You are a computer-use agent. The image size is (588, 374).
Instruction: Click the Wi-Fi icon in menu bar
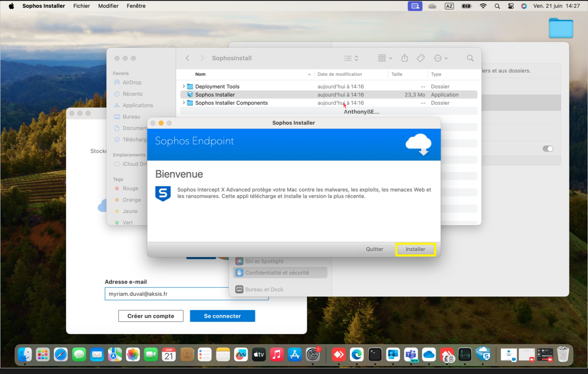click(x=483, y=6)
